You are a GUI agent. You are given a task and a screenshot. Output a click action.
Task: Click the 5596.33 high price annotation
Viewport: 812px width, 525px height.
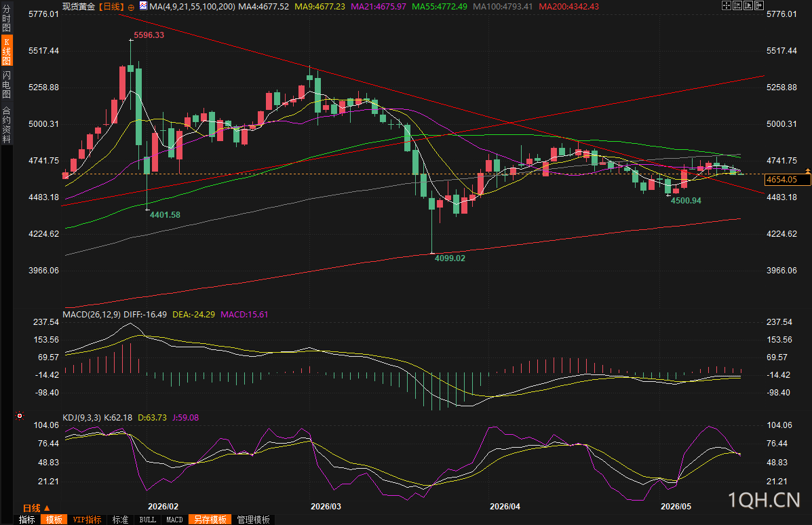(x=149, y=35)
